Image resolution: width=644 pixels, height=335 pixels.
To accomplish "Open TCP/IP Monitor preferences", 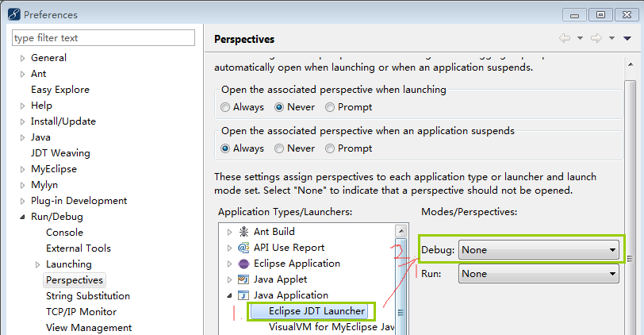I will [x=82, y=312].
